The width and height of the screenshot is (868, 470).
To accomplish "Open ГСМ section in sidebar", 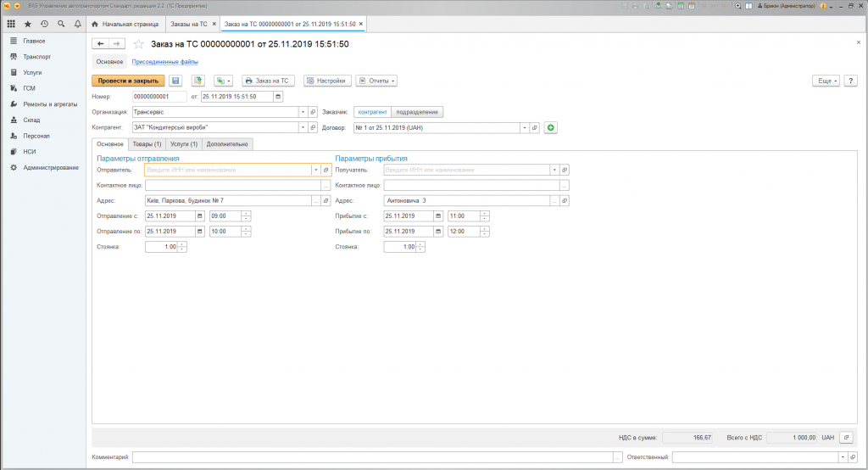I will click(x=29, y=88).
